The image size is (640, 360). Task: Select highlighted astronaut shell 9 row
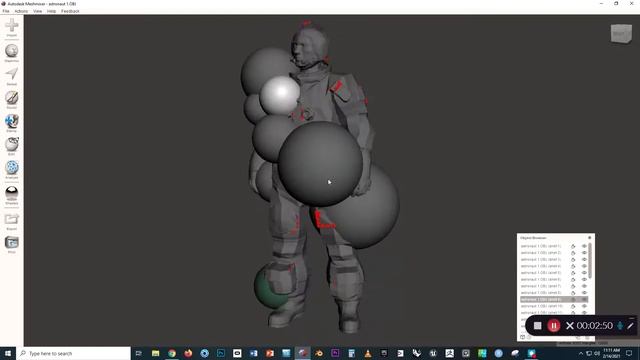coord(554,299)
